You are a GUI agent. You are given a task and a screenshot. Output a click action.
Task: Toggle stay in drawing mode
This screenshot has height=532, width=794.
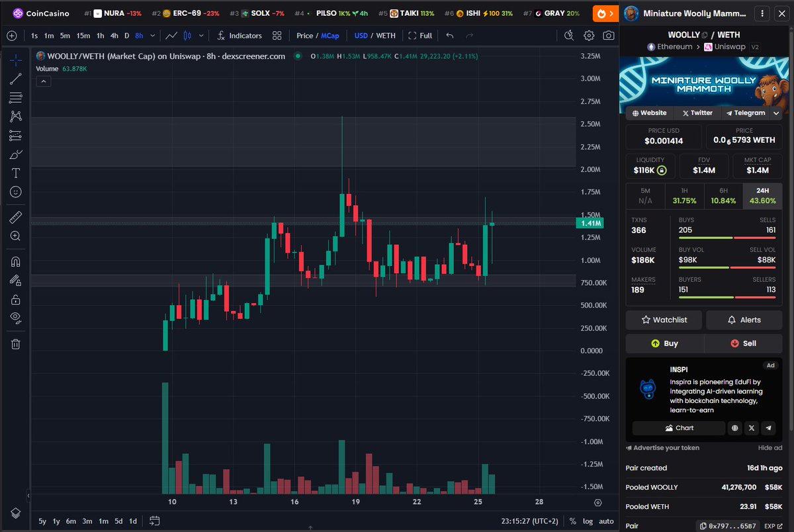click(x=16, y=281)
